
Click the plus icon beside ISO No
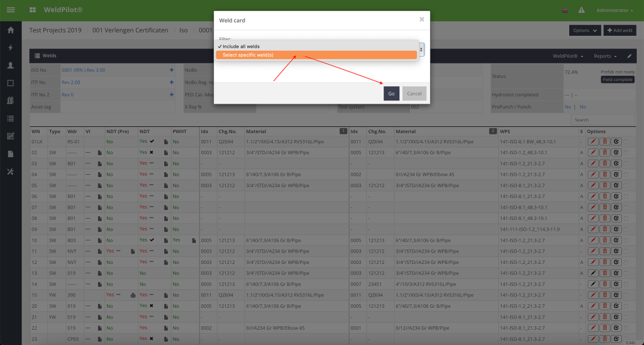pyautogui.click(x=171, y=70)
